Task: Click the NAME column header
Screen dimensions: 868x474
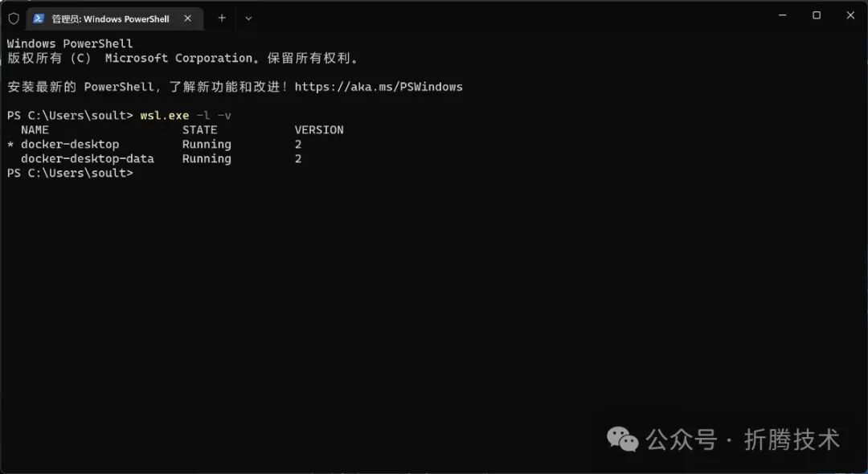Action: [x=35, y=130]
